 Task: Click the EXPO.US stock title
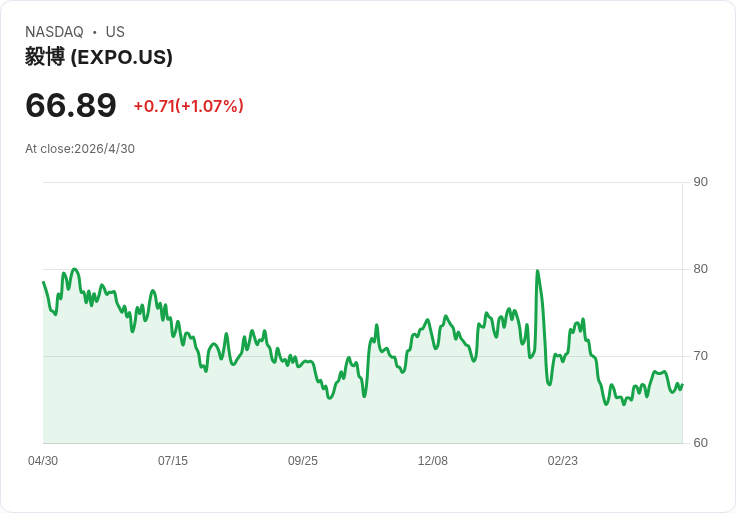(99, 57)
